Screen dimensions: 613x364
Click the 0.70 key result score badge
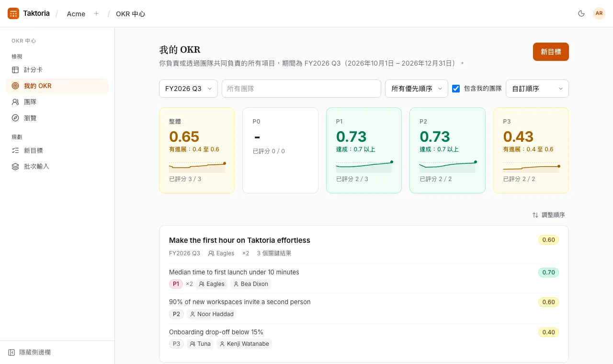click(x=548, y=273)
